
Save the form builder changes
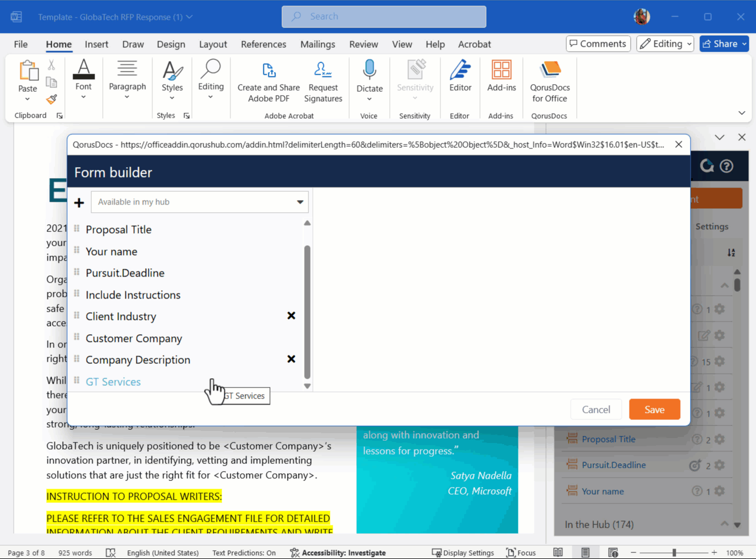(654, 409)
